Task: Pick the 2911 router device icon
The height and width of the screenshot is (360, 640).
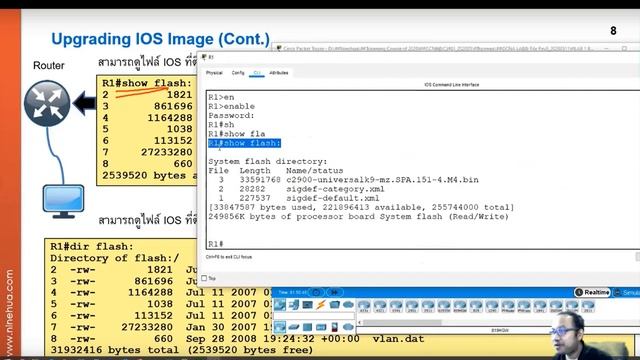Action: 428,306
